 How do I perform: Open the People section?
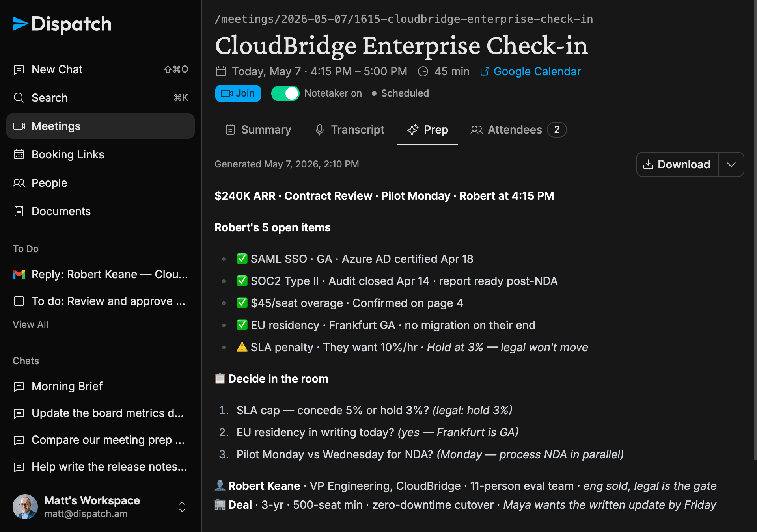(x=101, y=183)
